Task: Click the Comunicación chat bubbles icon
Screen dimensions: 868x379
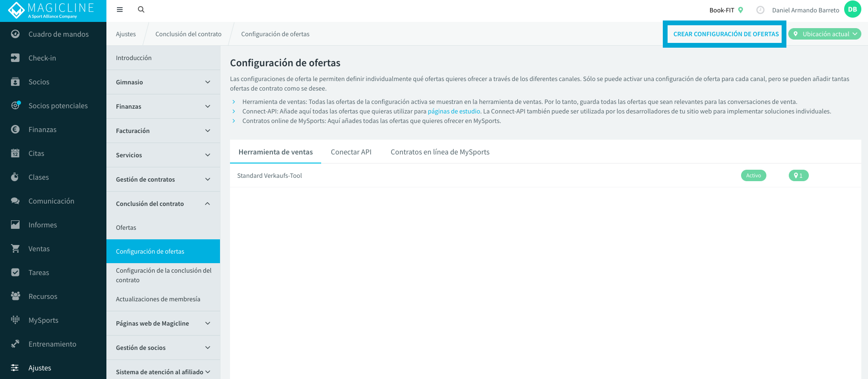Action: pyautogui.click(x=15, y=201)
